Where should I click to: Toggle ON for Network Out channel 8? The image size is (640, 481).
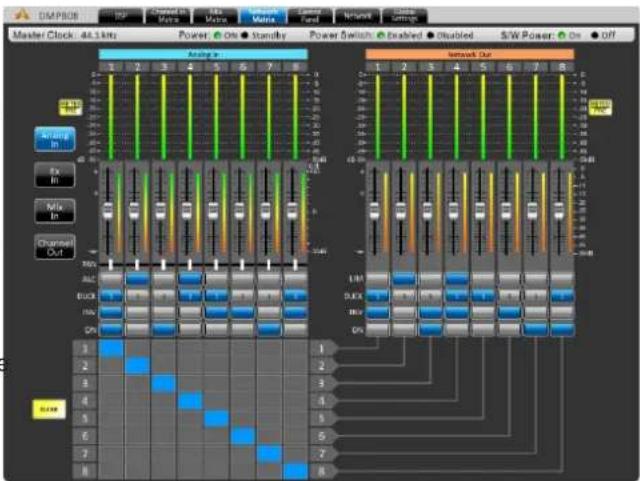click(x=562, y=330)
